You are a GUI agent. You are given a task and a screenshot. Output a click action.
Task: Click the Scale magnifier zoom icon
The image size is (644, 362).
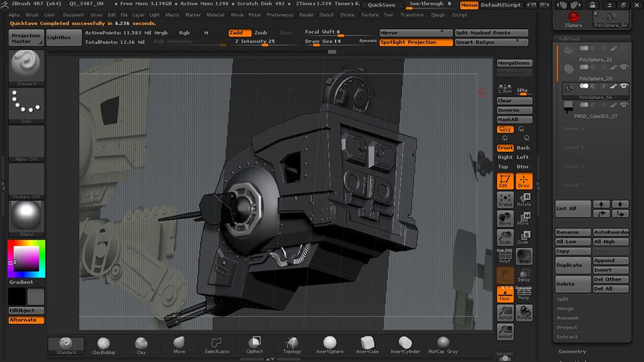click(505, 238)
